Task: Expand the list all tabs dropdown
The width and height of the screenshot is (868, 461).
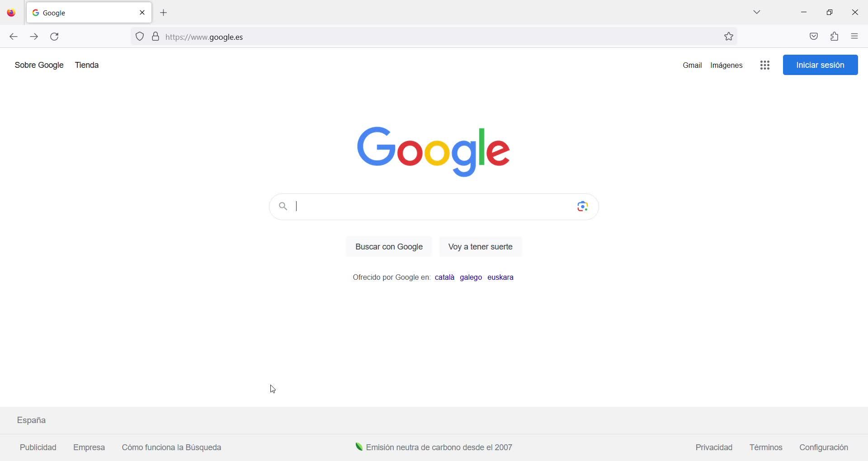Action: pyautogui.click(x=757, y=12)
